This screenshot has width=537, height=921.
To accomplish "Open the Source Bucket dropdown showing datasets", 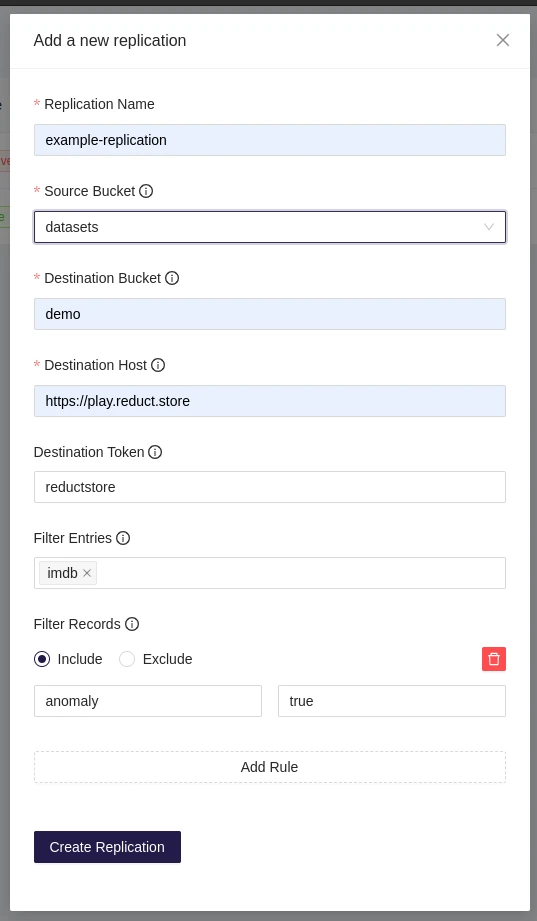I will pyautogui.click(x=270, y=227).
